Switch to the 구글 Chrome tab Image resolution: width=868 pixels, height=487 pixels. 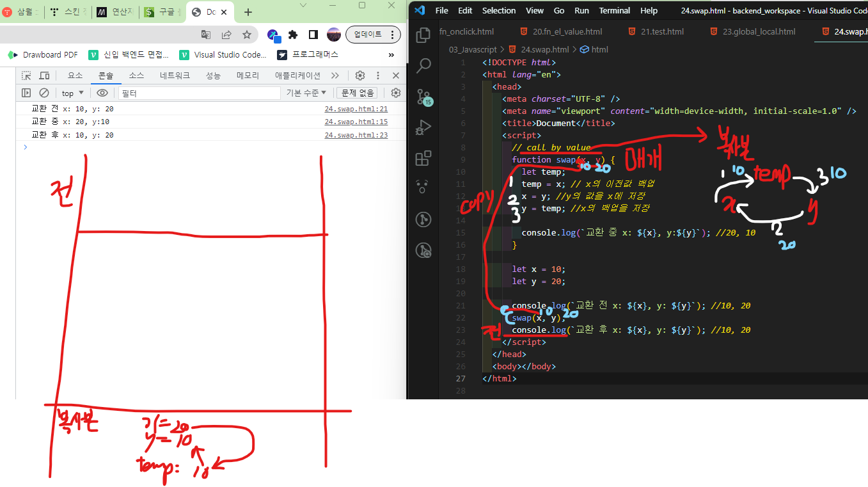click(162, 12)
